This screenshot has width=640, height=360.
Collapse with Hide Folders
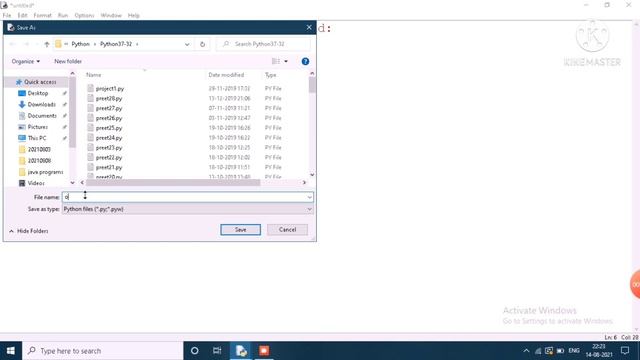(29, 231)
